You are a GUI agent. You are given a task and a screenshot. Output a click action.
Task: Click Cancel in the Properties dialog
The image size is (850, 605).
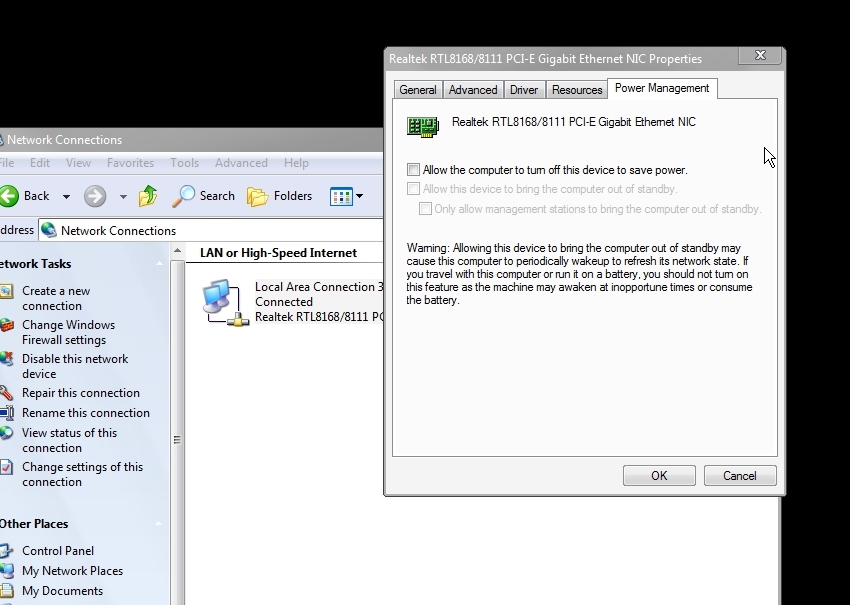740,475
